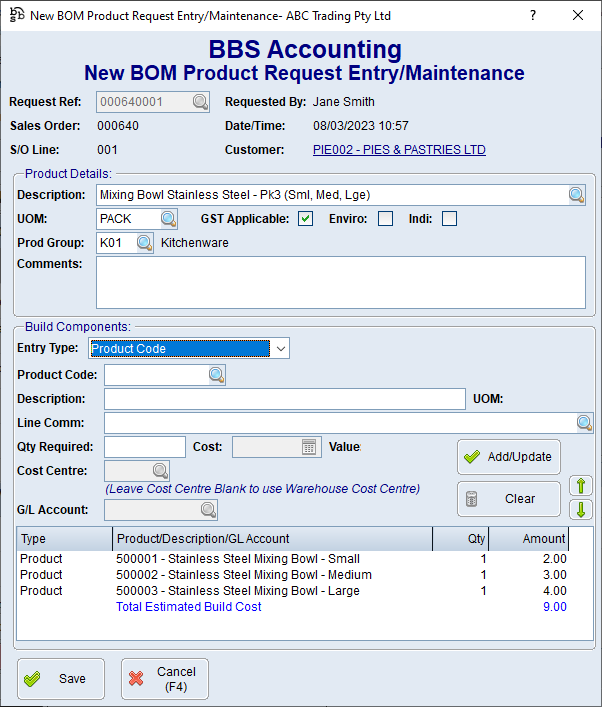Image resolution: width=602 pixels, height=707 pixels.
Task: Move component line up with green arrow
Action: click(580, 486)
